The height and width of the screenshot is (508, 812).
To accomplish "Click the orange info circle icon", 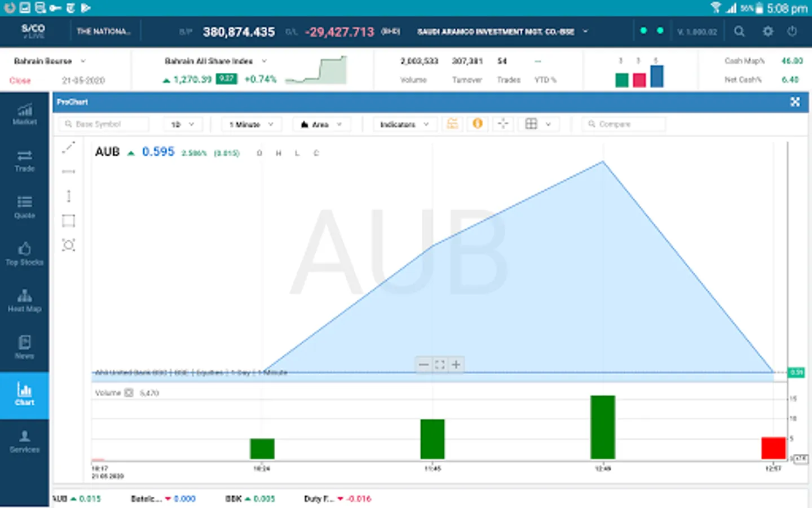I will tap(478, 124).
